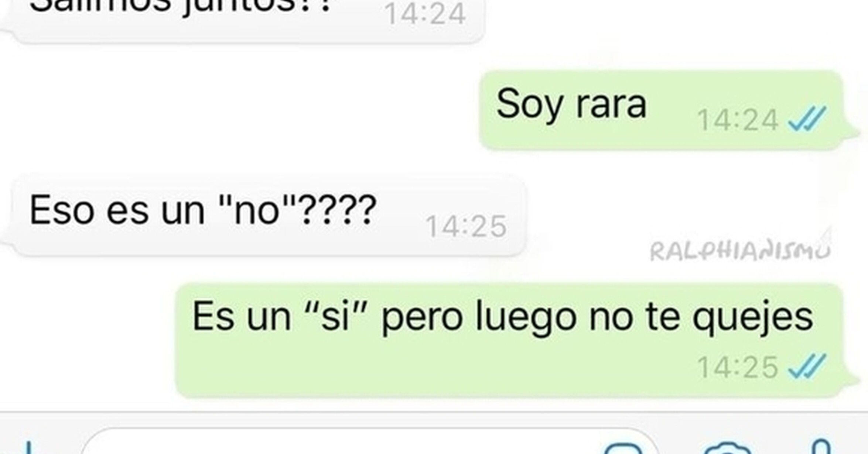Click the word "rara" in green bubble

[611, 104]
